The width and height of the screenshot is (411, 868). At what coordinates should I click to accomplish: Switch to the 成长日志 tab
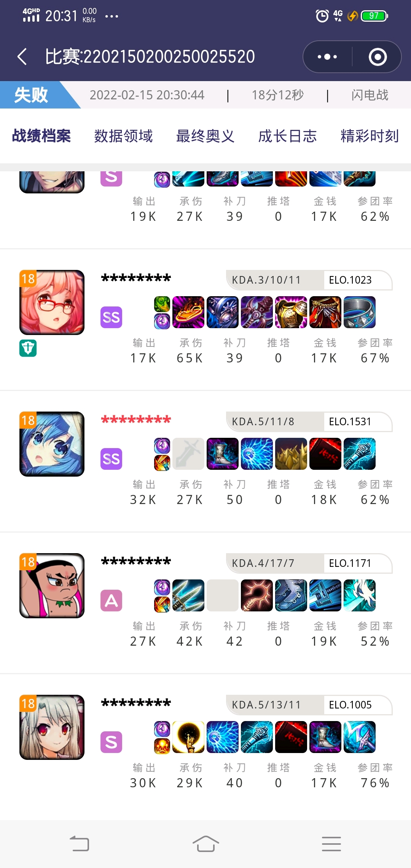point(288,136)
